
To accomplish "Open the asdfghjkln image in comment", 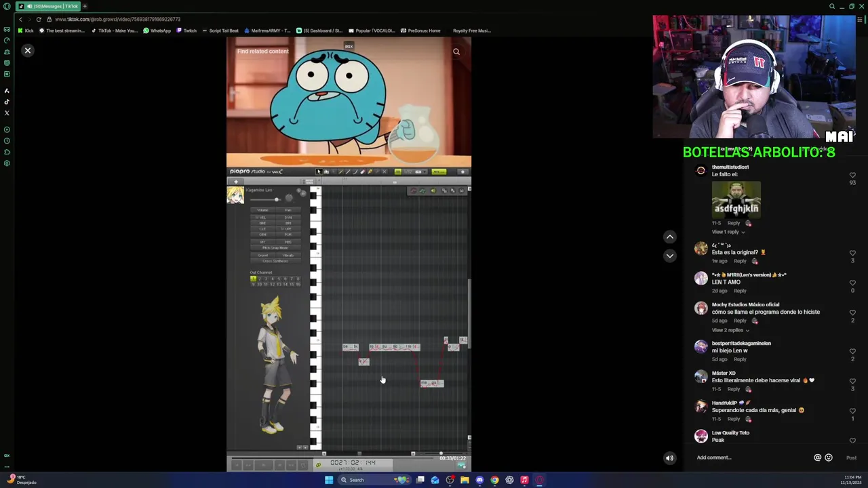I will pyautogui.click(x=736, y=199).
